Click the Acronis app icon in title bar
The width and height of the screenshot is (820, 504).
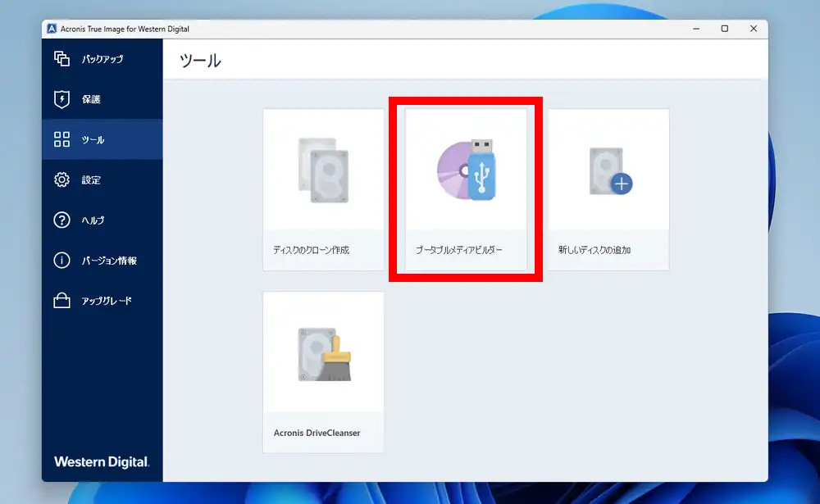(x=52, y=29)
